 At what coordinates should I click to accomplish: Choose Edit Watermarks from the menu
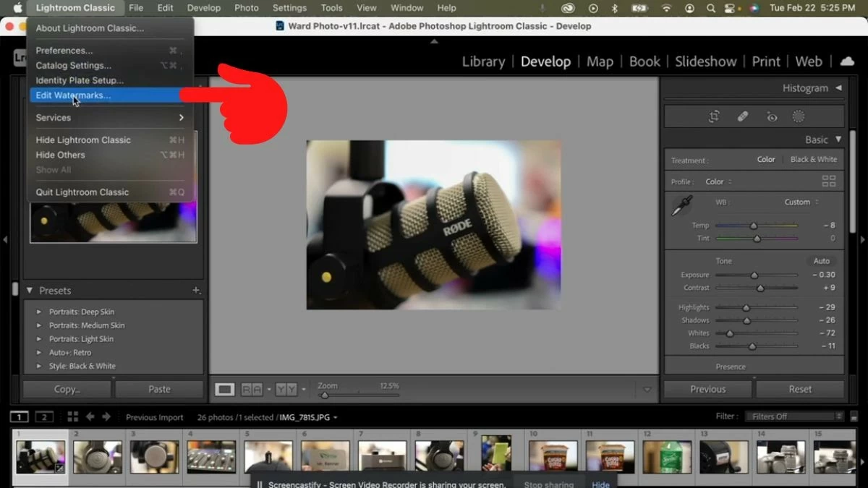(x=72, y=95)
